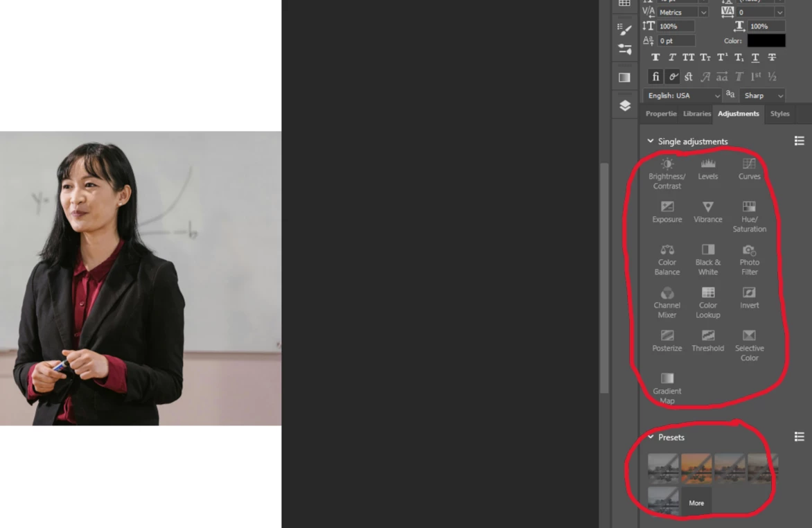The height and width of the screenshot is (528, 812).
Task: Open the English: USA language dropdown
Action: point(683,96)
